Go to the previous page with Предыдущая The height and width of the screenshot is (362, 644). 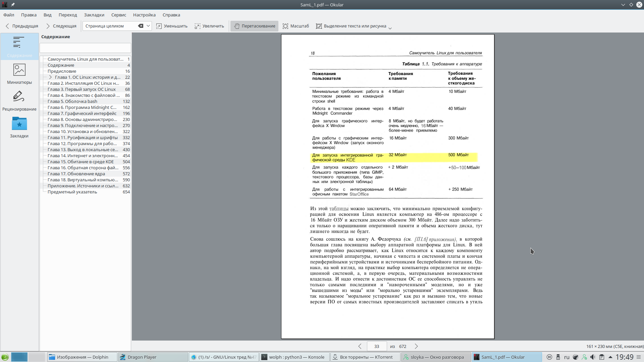(21, 26)
